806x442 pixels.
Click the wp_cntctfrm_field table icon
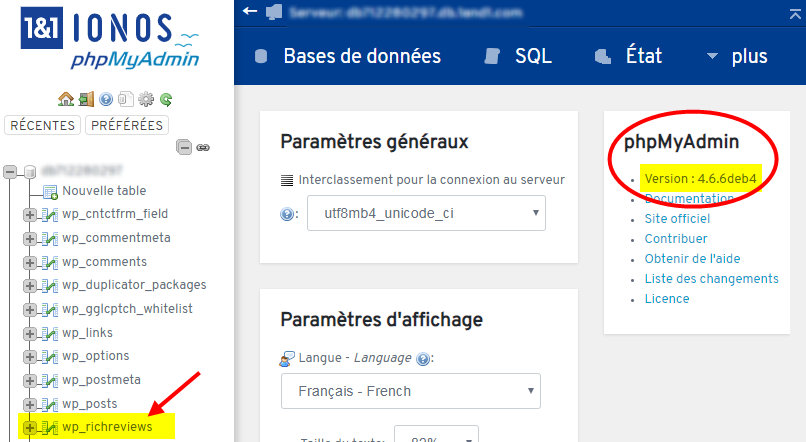point(50,214)
